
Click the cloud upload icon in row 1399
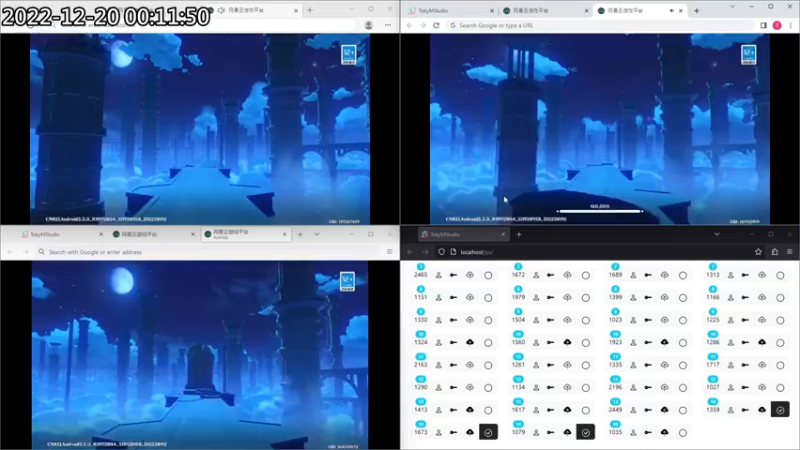pyautogui.click(x=664, y=297)
